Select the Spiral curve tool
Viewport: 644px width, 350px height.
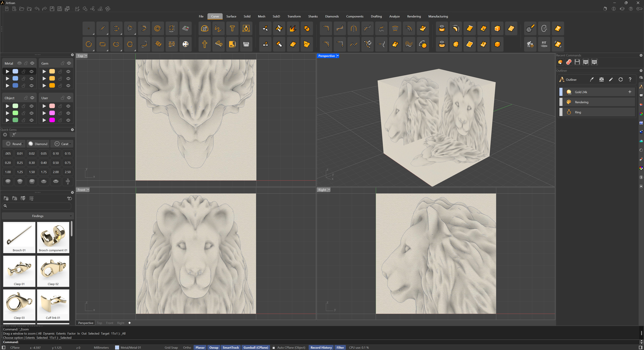click(x=158, y=29)
